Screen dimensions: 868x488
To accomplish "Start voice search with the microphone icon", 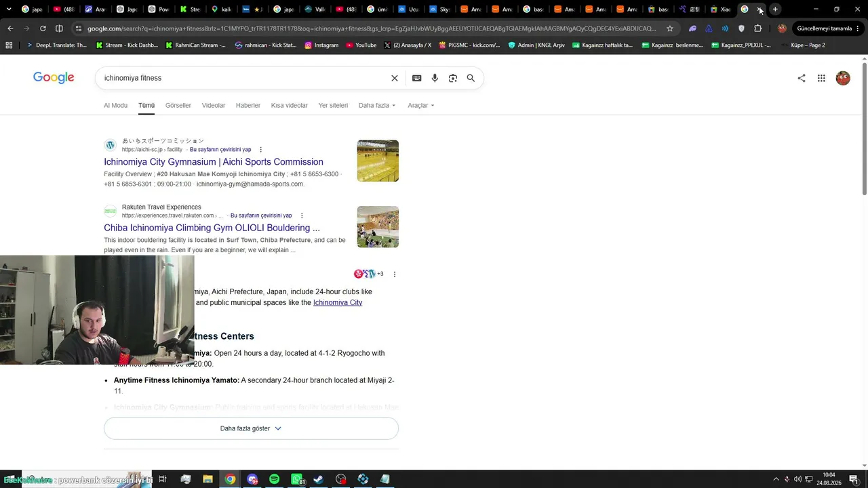I will 435,78.
